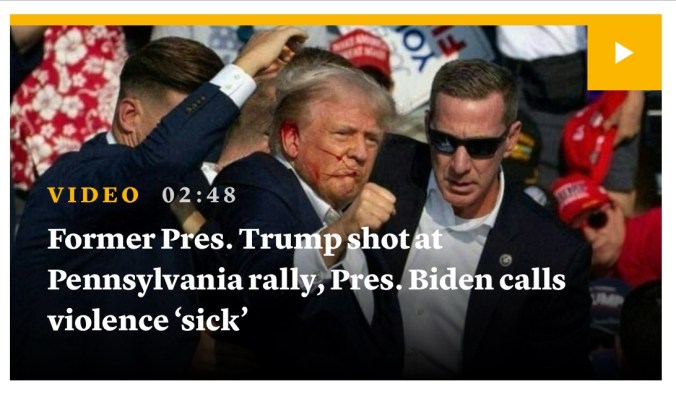Click the red cap on the right of the photo
Image resolution: width=676 pixels, height=402 pixels.
(x=579, y=197)
